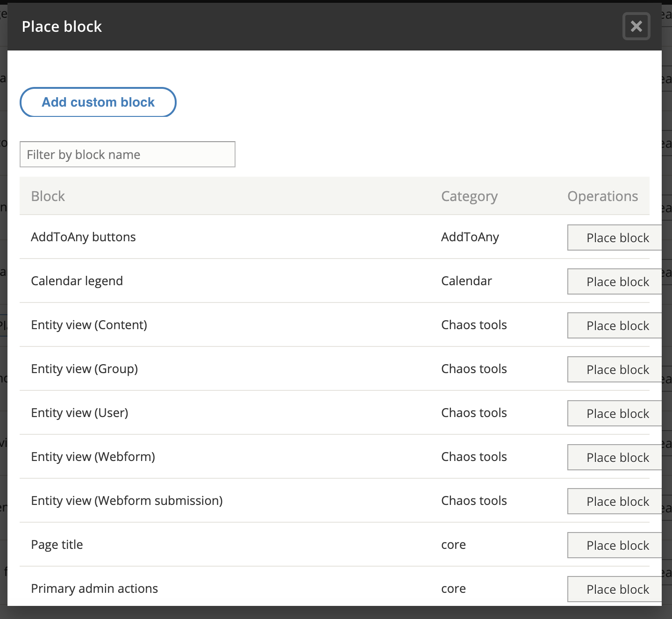Viewport: 672px width, 619px height.
Task: Place the Entity view (Content) block
Action: point(615,325)
